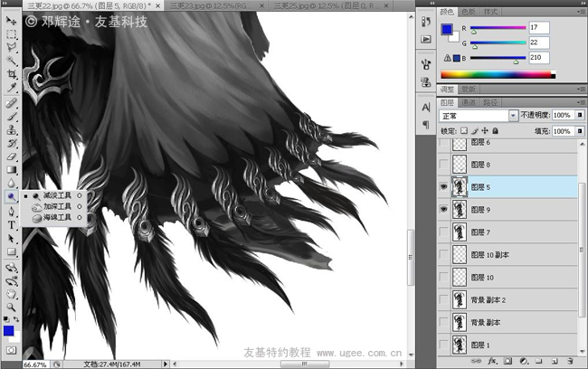The height and width of the screenshot is (369, 588).
Task: Click the zoom percentage field 66.67%
Action: coord(35,364)
